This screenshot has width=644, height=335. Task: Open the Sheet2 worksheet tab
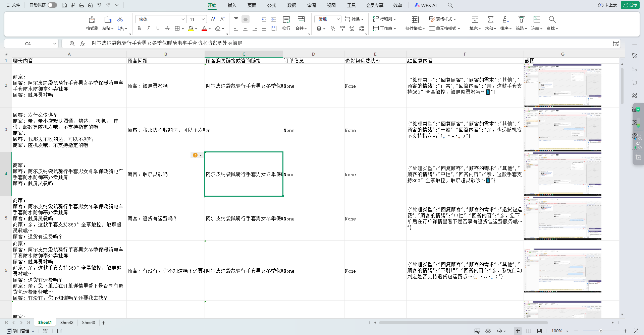click(67, 323)
